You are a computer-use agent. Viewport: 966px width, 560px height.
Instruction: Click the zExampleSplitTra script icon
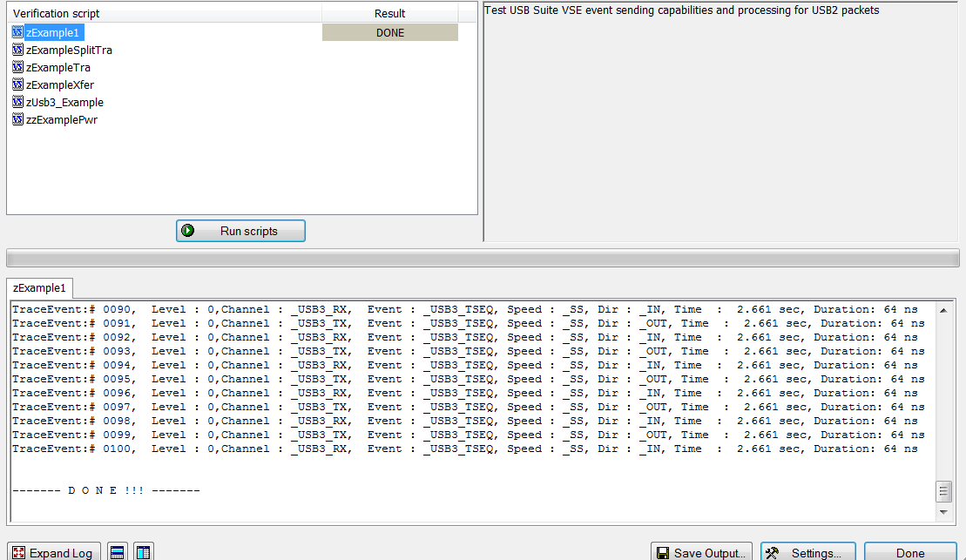(x=18, y=50)
